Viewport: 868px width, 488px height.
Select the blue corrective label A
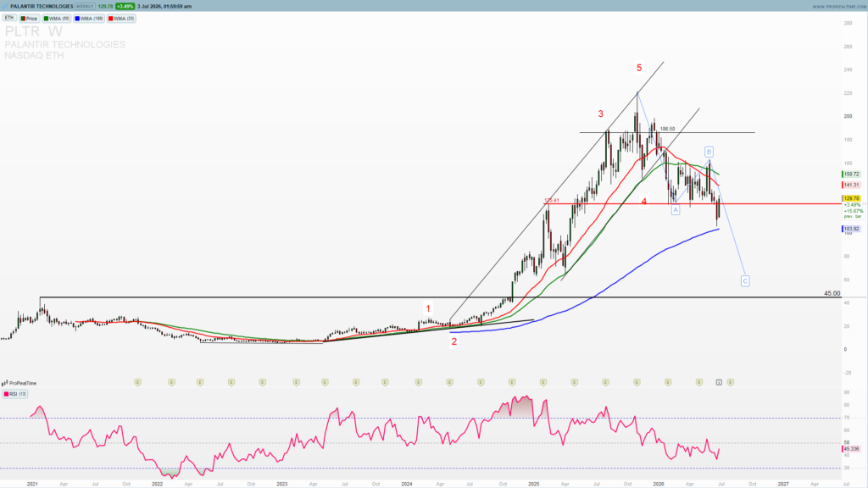(x=676, y=210)
